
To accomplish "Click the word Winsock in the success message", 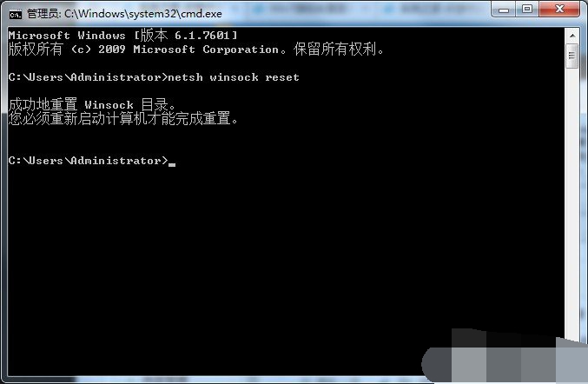I will coord(109,105).
